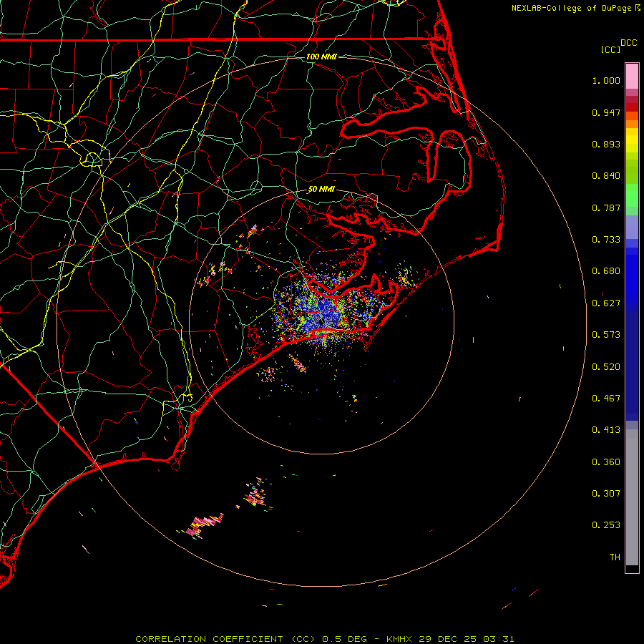
Task: Click the 50 NMI range ring label
Action: tap(321, 189)
